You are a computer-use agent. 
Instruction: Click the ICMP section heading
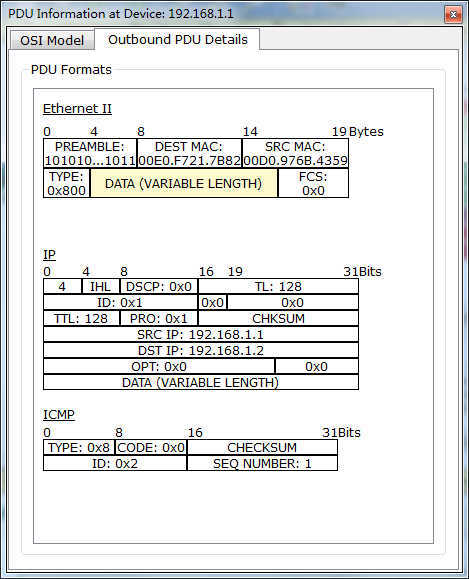[59, 415]
